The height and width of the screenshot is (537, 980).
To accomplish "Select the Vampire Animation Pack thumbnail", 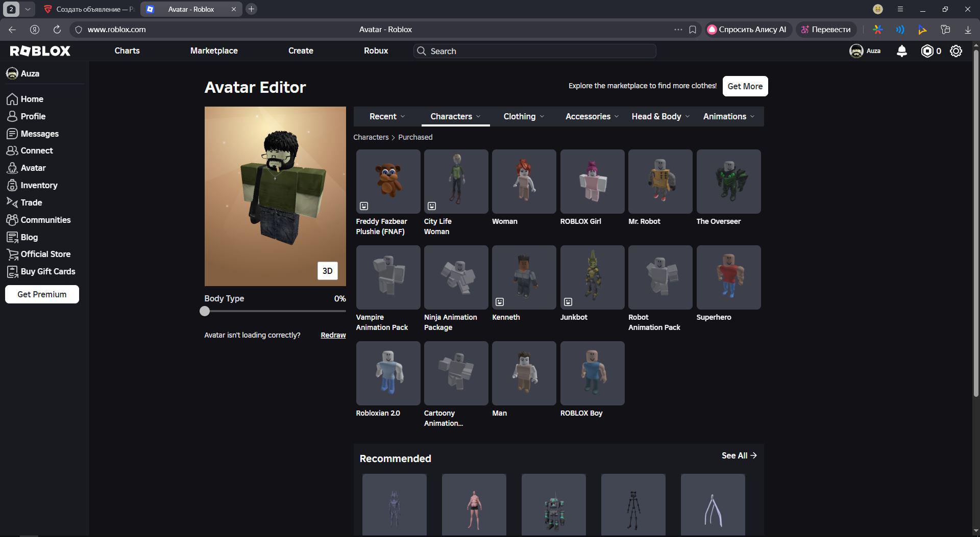I will [x=388, y=277].
